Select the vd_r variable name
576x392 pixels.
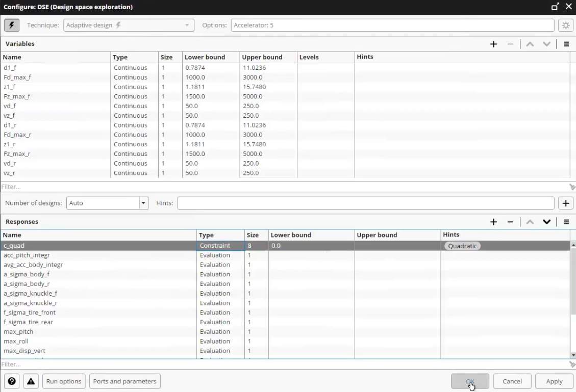10,163
